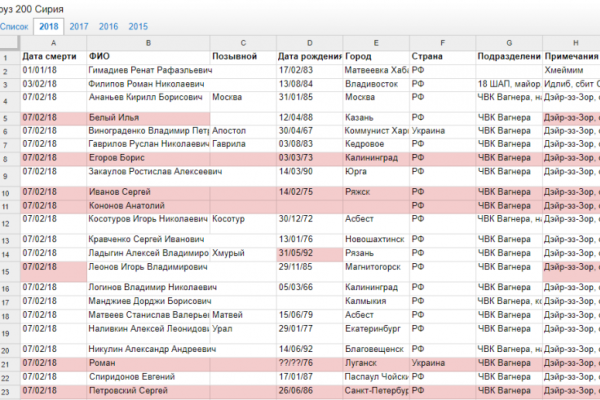Select column A header
The height and width of the screenshot is (400, 600).
pos(52,44)
